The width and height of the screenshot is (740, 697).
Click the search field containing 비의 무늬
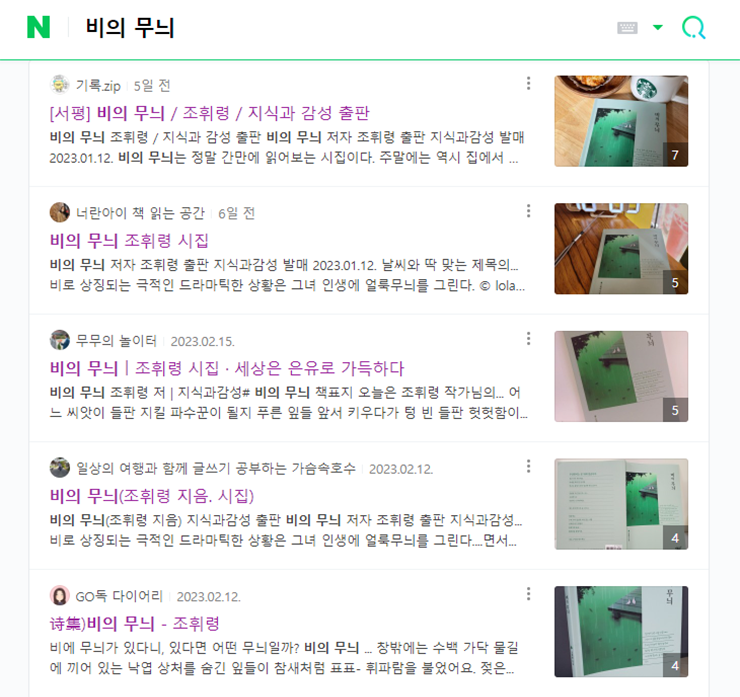tap(345, 27)
